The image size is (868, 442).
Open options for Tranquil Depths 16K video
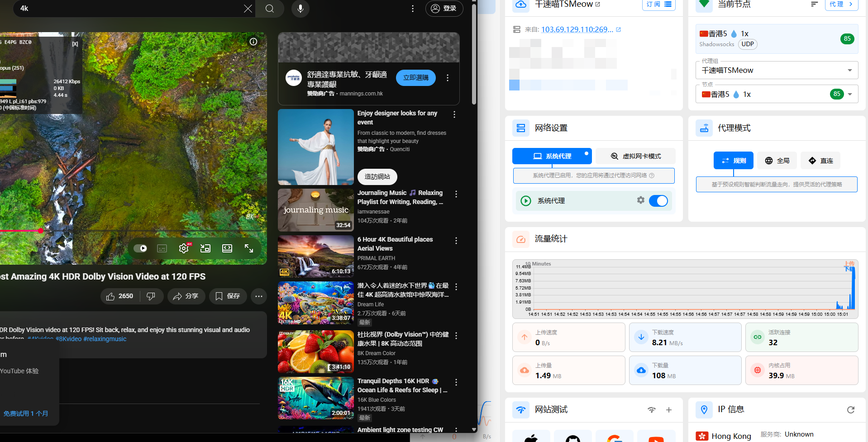coord(456,382)
